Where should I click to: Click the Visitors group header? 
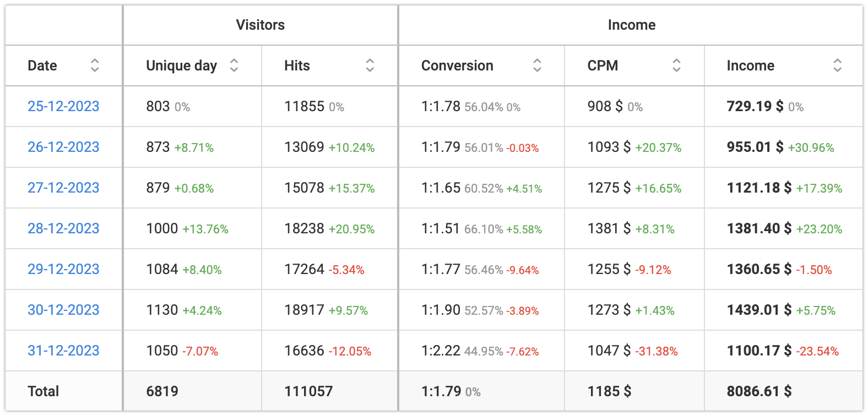click(261, 25)
